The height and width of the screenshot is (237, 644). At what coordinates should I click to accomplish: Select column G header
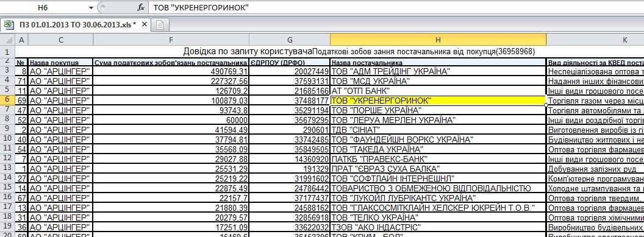(x=290, y=40)
